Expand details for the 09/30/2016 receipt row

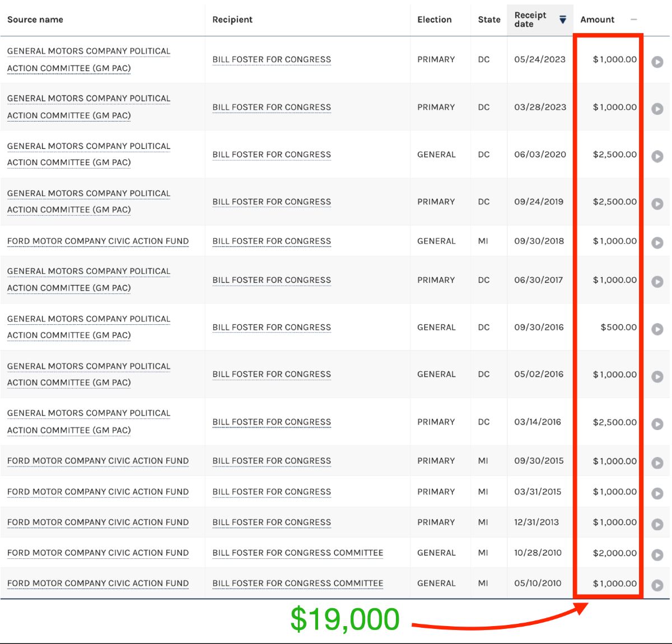(x=657, y=329)
